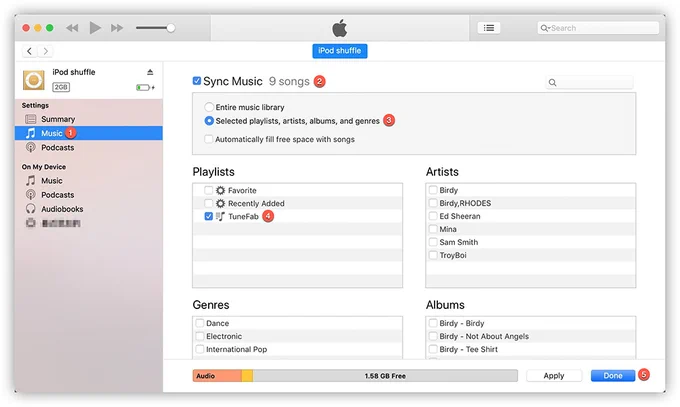
Task: Check the Birdy artist
Action: [x=433, y=190]
